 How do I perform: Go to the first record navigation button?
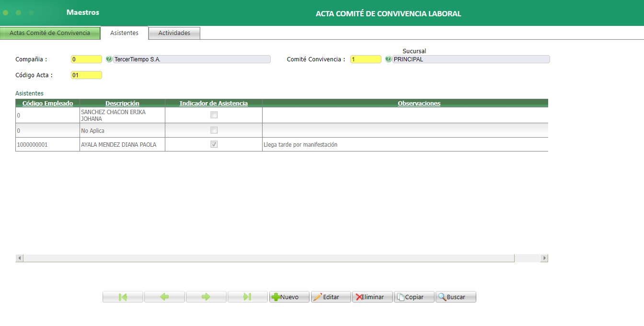[123, 297]
